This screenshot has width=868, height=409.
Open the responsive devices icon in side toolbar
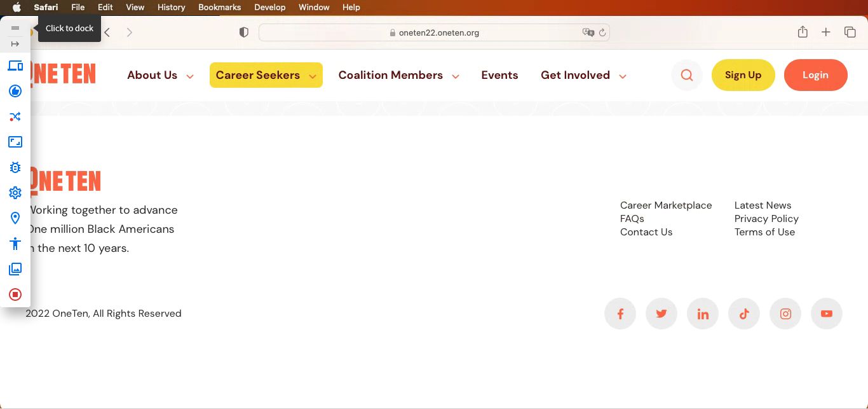(x=15, y=66)
